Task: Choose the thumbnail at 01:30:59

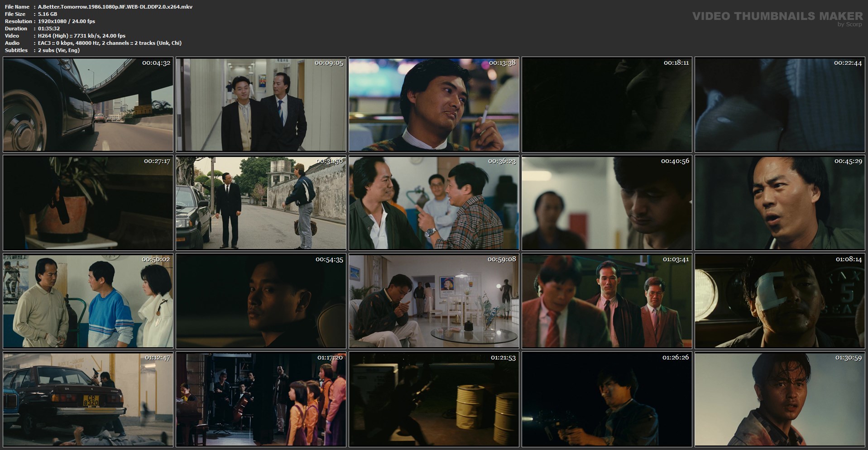Action: pyautogui.click(x=780, y=399)
